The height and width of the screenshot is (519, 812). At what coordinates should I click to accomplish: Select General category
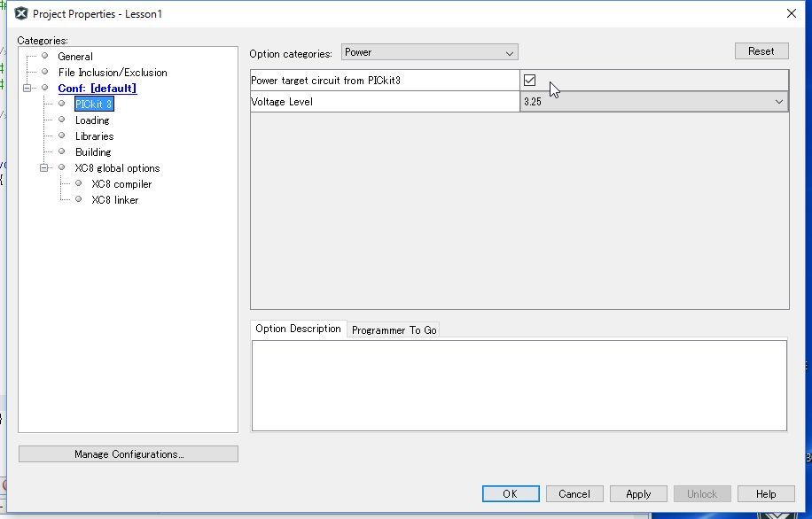(75, 57)
